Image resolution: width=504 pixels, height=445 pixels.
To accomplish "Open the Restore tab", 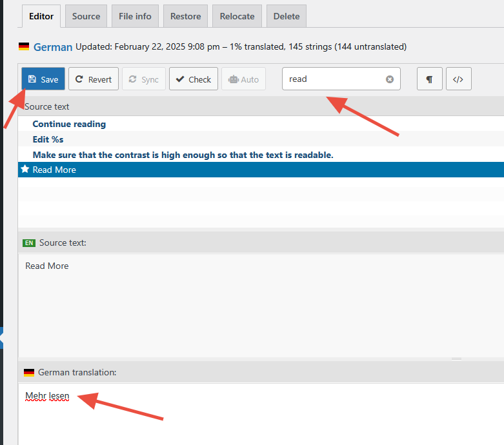I will point(185,16).
